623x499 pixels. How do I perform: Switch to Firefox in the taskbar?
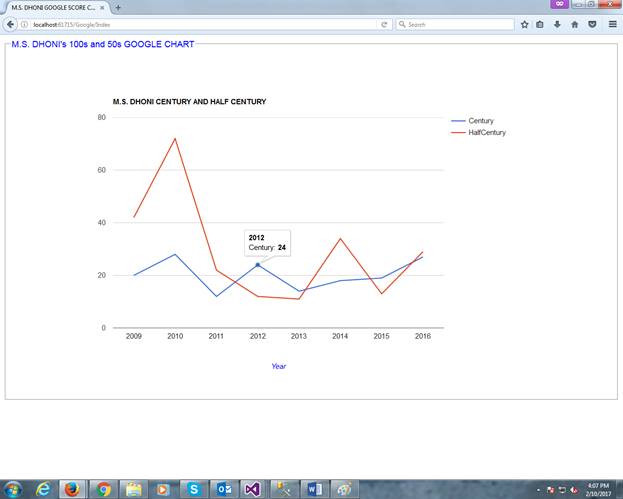[72, 489]
